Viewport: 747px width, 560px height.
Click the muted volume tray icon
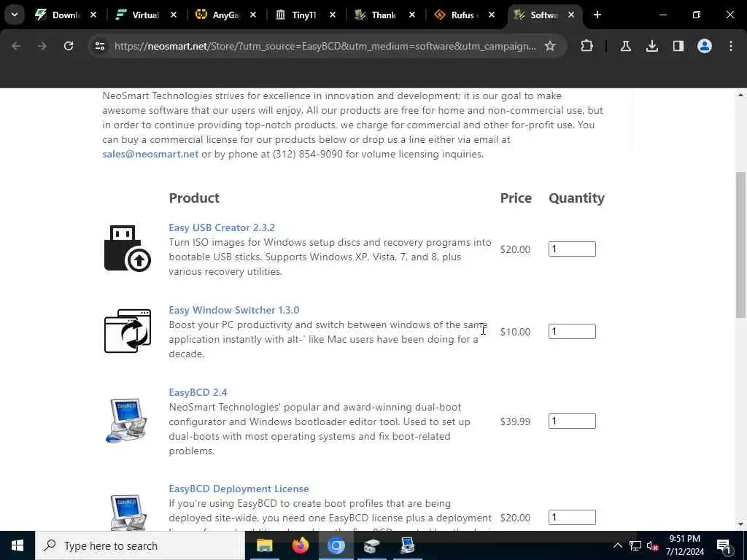click(653, 545)
